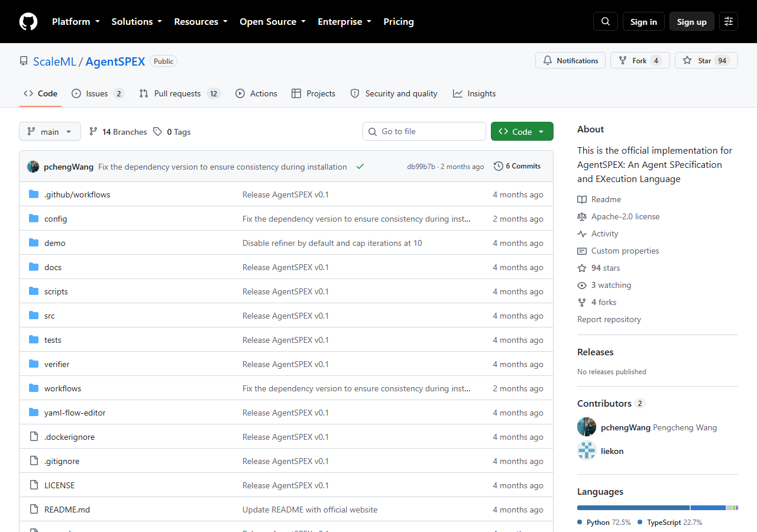Open pchengWang contributor avatar

587,427
